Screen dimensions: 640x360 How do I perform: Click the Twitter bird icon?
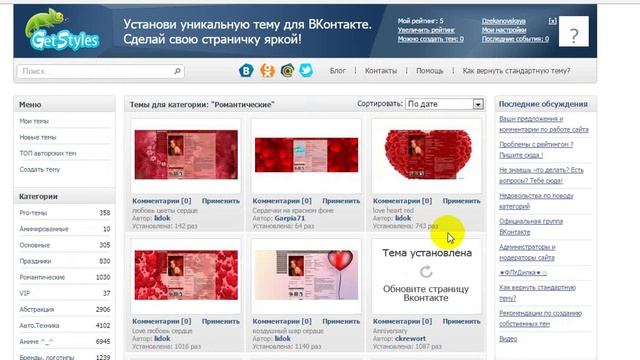tap(306, 71)
